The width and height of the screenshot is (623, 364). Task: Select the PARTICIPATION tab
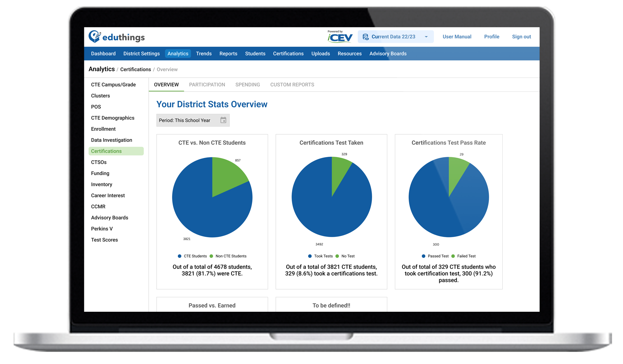207,84
